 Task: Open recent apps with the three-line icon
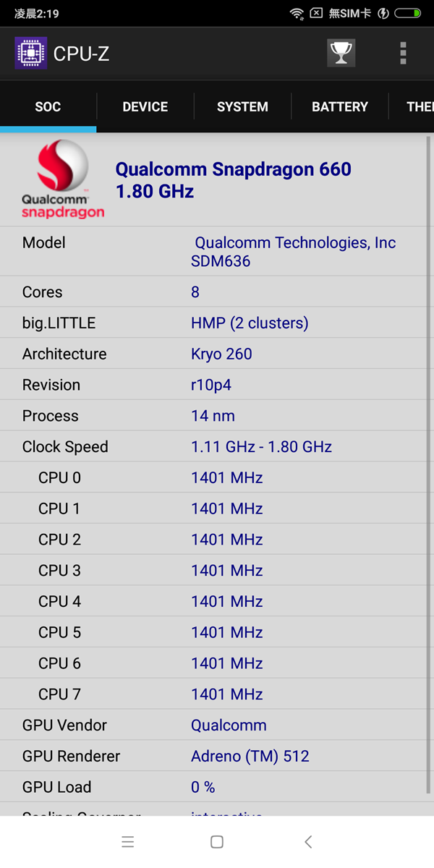(x=128, y=841)
